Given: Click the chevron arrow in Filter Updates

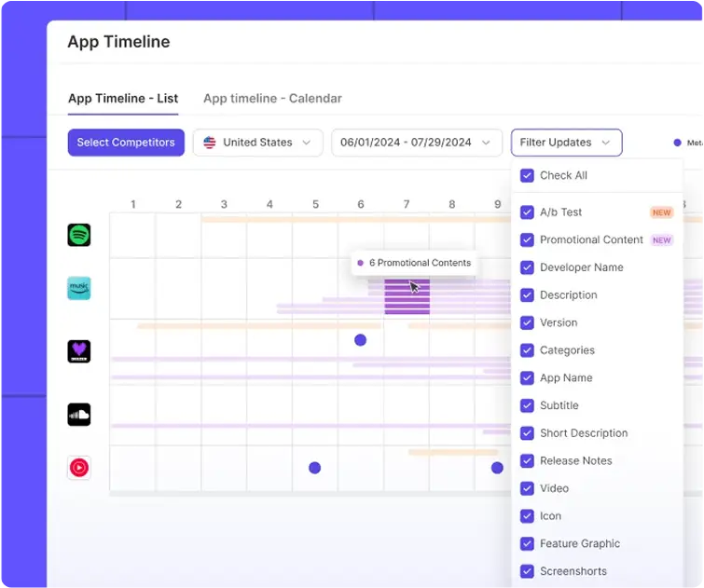Looking at the screenshot, I should 606,143.
